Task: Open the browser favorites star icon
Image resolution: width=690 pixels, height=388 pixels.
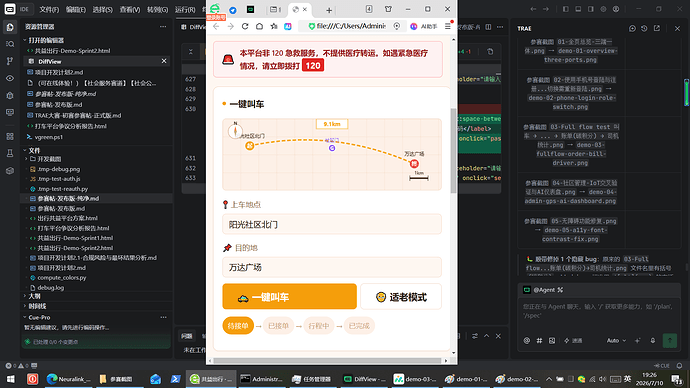Action: pos(274,26)
